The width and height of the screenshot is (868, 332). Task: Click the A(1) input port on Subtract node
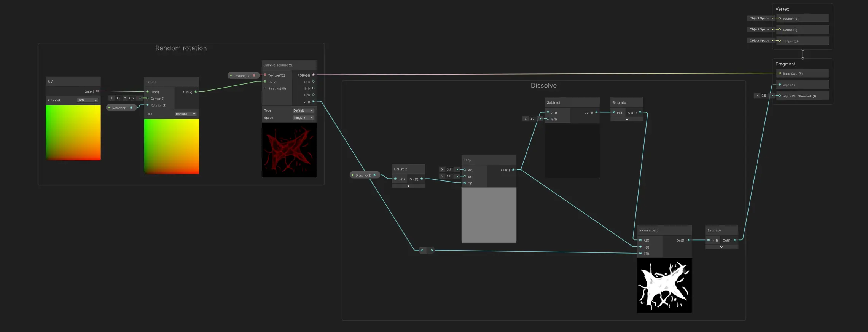[548, 112]
